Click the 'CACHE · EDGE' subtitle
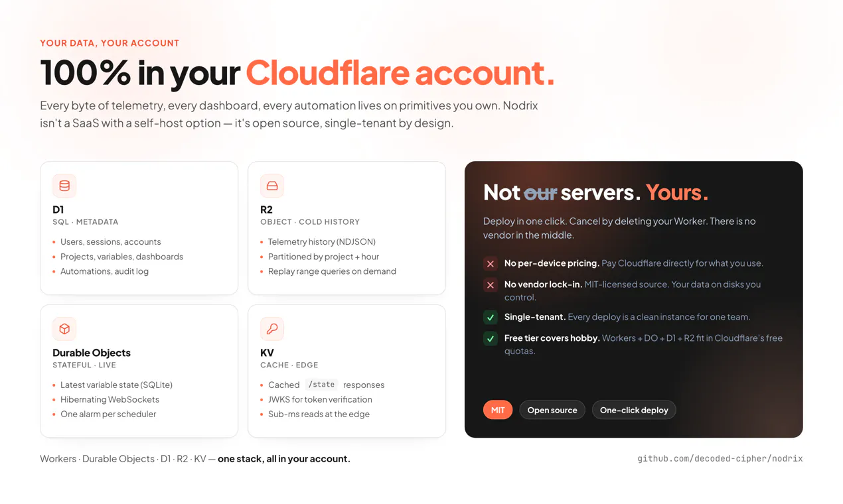The height and width of the screenshot is (504, 843). (x=289, y=365)
